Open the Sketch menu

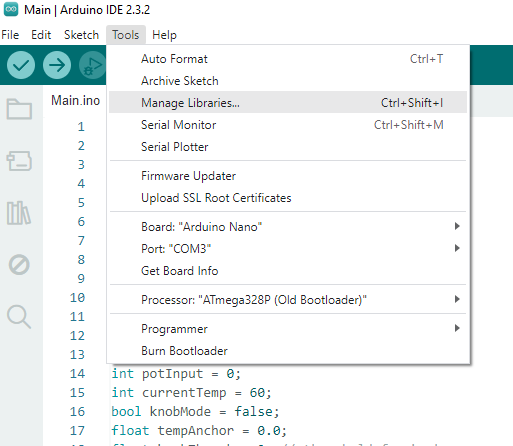81,35
